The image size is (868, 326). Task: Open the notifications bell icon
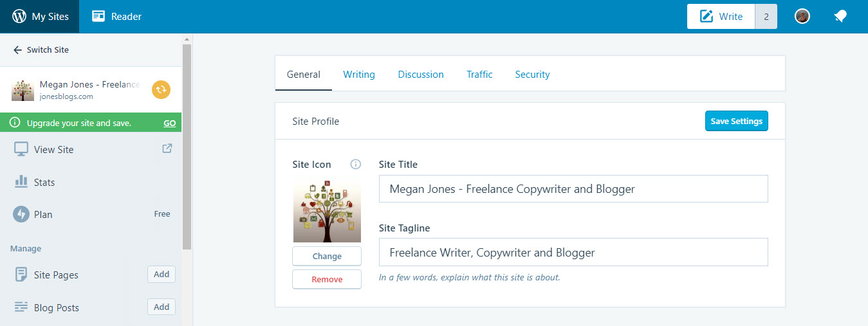[x=840, y=17]
